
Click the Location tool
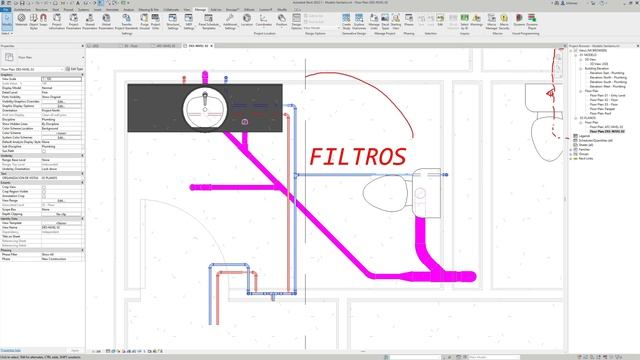pos(247,20)
